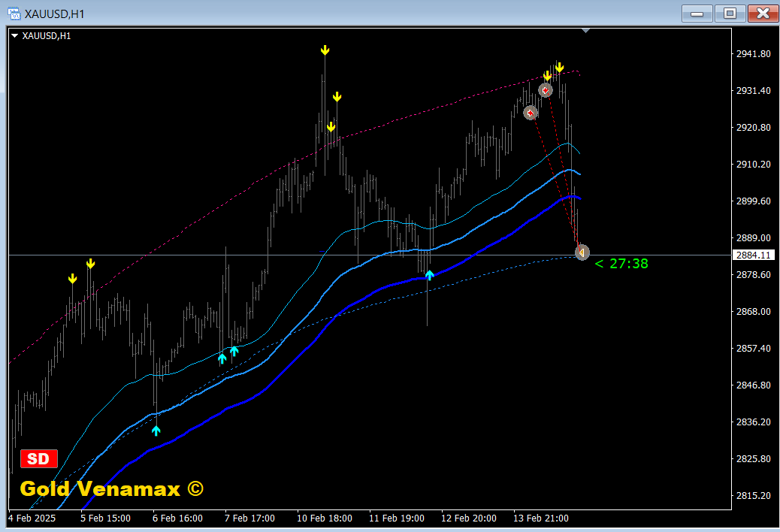Click the yellow sell arrow atop the 10 Feb spike

click(325, 50)
